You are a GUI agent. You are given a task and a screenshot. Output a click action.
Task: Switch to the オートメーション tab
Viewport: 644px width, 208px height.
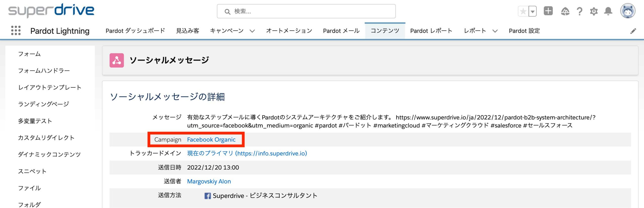click(x=289, y=31)
